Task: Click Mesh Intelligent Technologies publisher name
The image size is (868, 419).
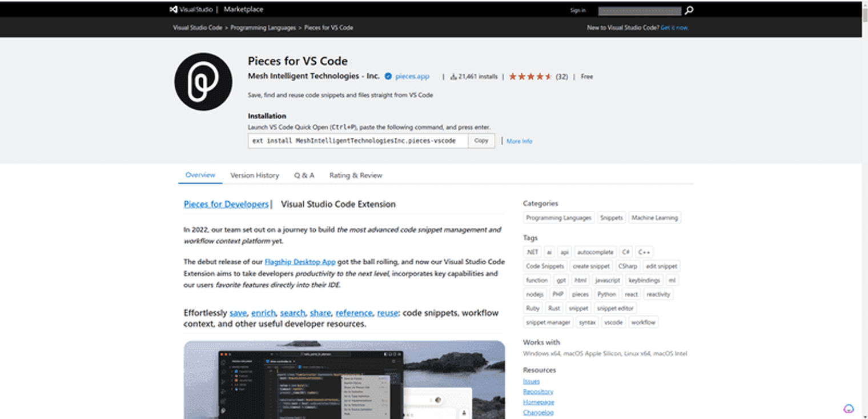Action: coord(314,76)
